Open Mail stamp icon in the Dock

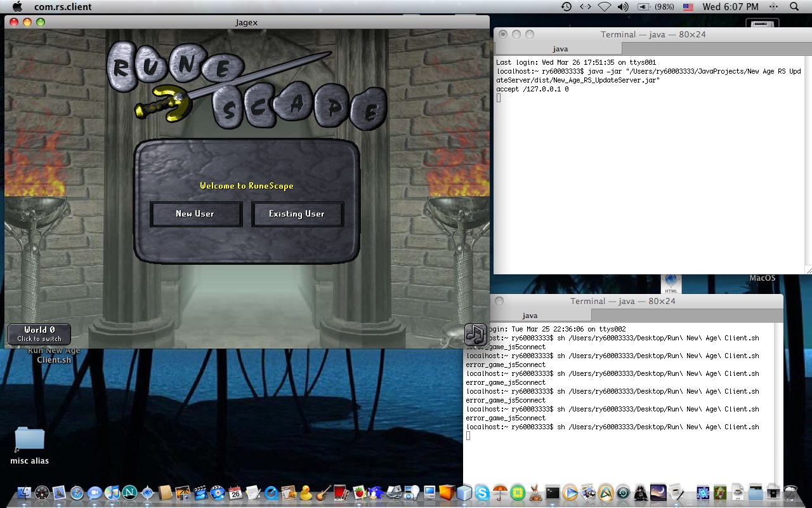[59, 492]
